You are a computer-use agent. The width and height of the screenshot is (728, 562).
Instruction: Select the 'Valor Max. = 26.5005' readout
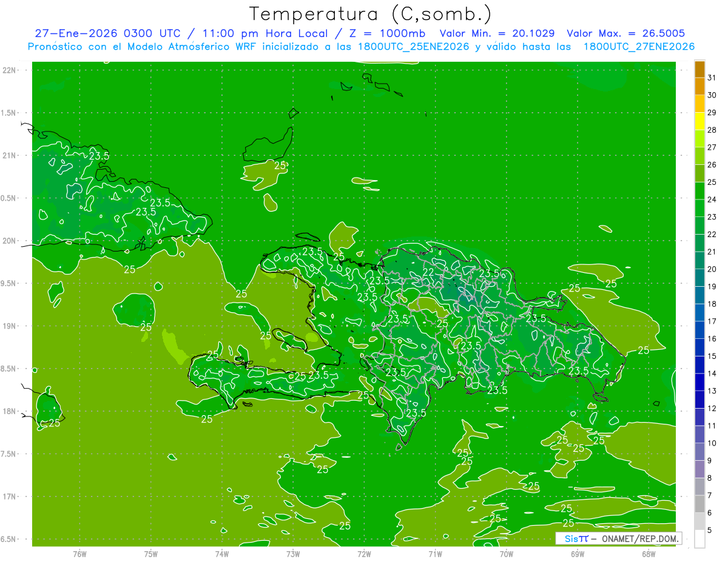coord(626,34)
